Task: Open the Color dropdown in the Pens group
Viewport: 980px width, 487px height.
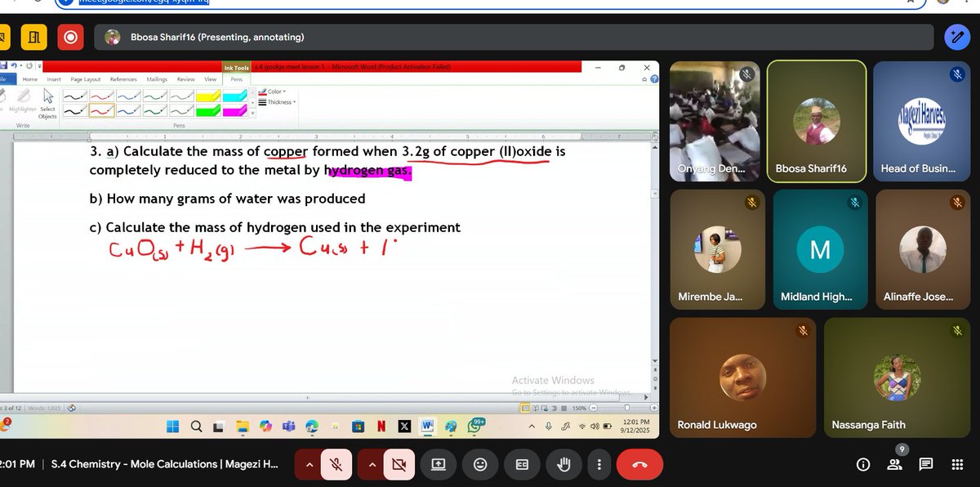Action: 276,92
